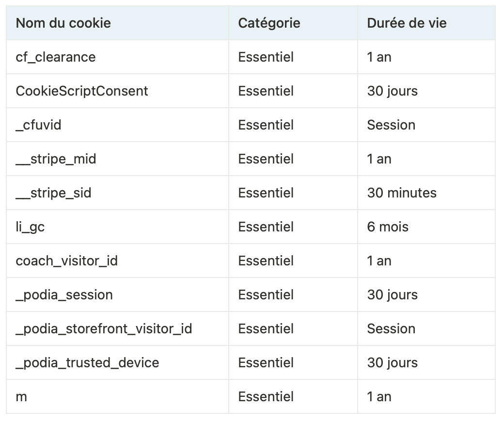The height and width of the screenshot is (425, 504).
Task: Click the "Nom du cookie" column header
Action: coord(63,23)
